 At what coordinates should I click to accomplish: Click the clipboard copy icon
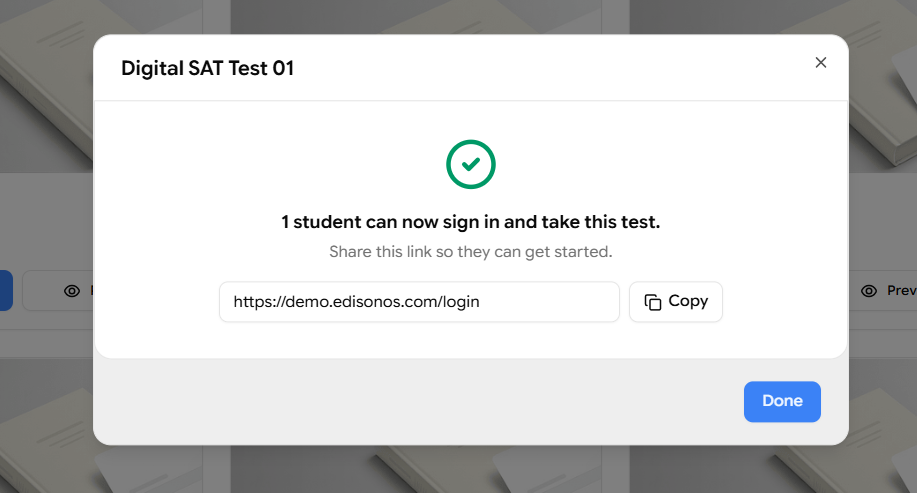tap(653, 302)
